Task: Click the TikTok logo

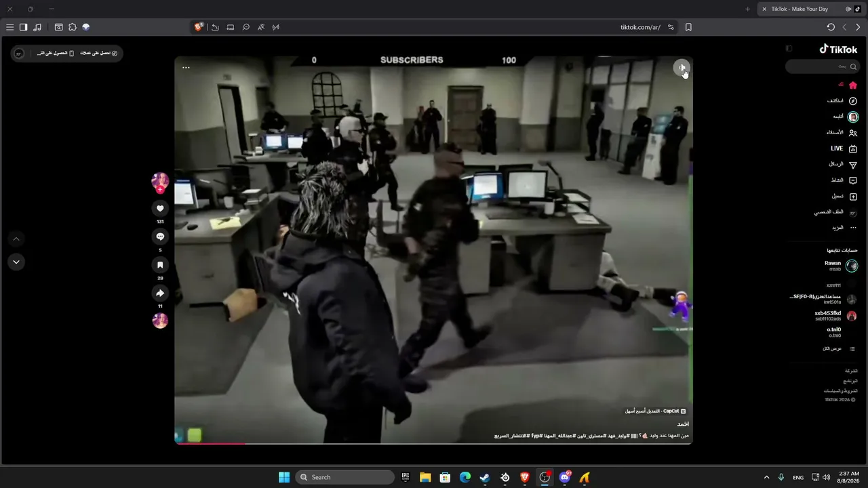Action: pyautogui.click(x=838, y=49)
